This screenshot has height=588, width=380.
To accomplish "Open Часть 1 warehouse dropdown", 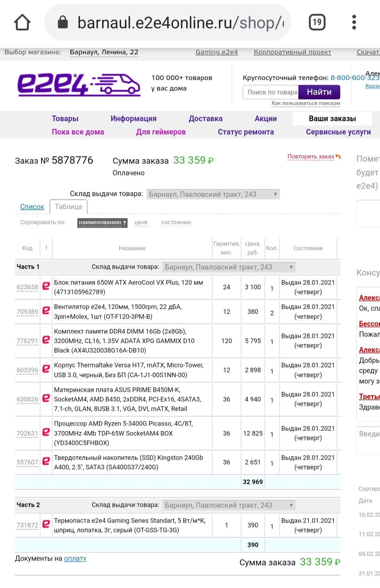I will click(229, 267).
